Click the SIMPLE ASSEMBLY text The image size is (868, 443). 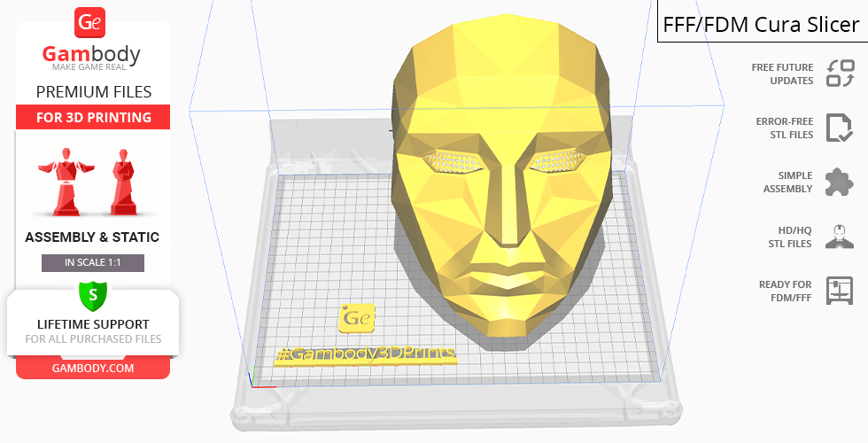click(787, 183)
